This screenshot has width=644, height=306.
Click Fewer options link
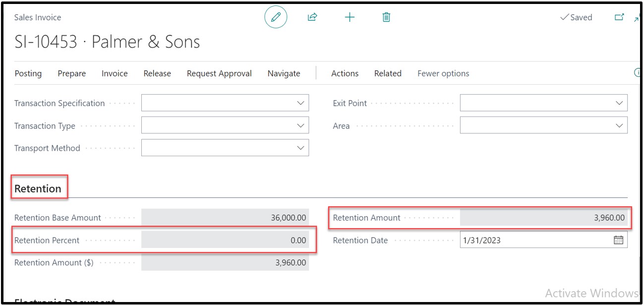[443, 73]
